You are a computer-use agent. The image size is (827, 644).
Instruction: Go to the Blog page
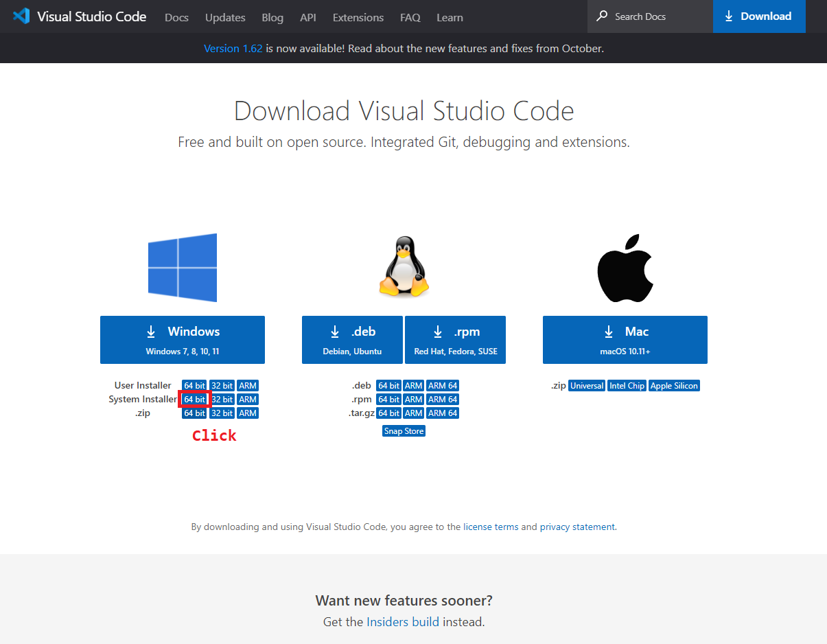272,17
